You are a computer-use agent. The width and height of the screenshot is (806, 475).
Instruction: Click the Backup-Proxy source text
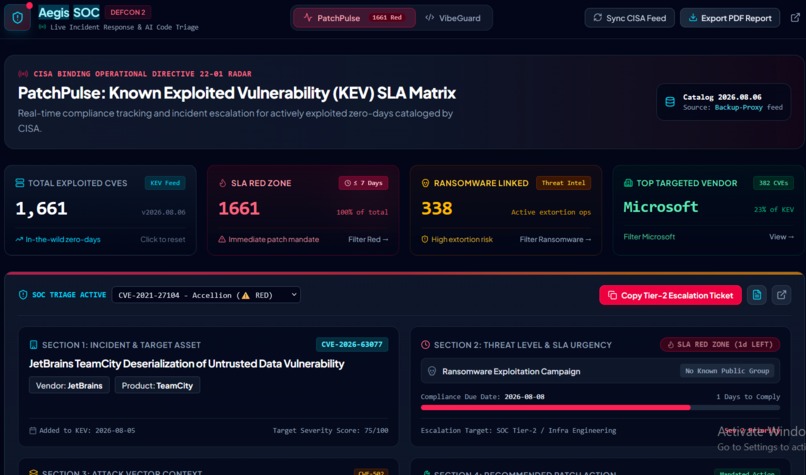point(738,107)
